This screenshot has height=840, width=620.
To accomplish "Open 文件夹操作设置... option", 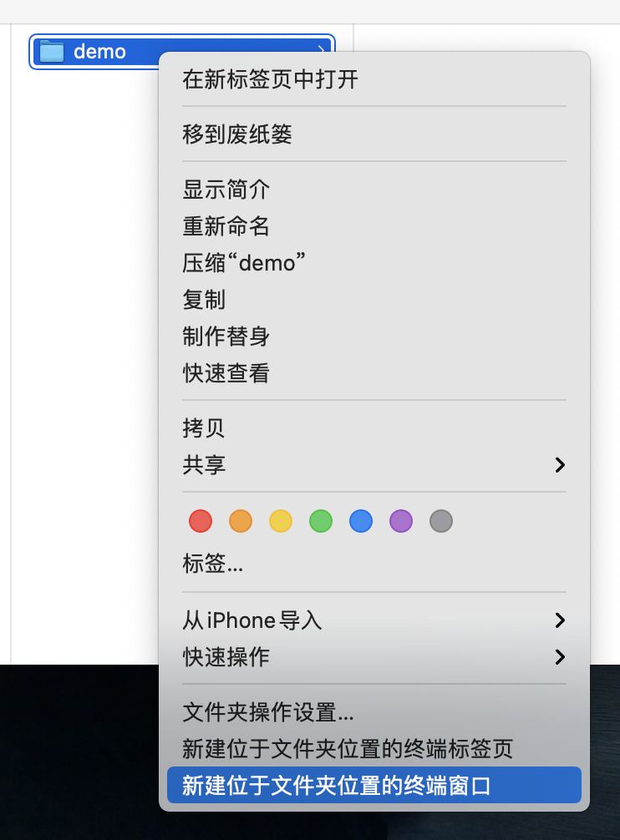I will (x=268, y=712).
